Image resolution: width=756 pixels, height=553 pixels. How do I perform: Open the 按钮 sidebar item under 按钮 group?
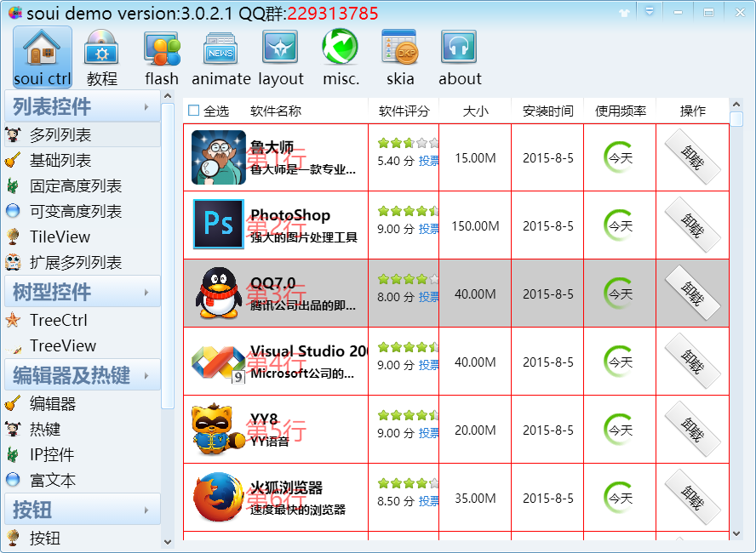point(83,538)
